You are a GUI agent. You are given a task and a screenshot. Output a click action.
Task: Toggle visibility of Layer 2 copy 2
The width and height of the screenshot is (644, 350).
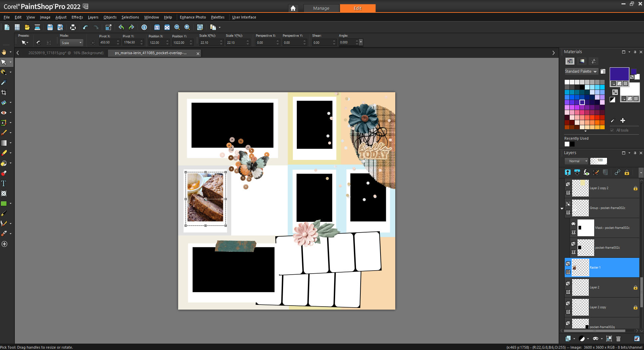(x=568, y=193)
